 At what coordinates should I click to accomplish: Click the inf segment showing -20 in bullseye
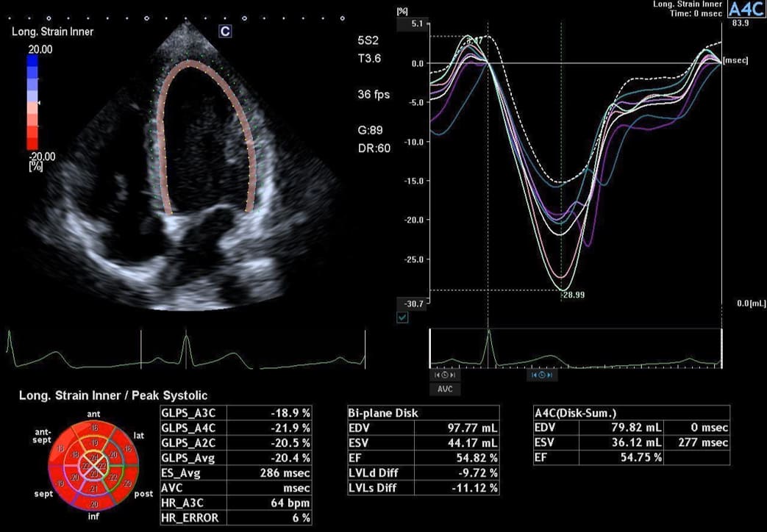(x=93, y=503)
